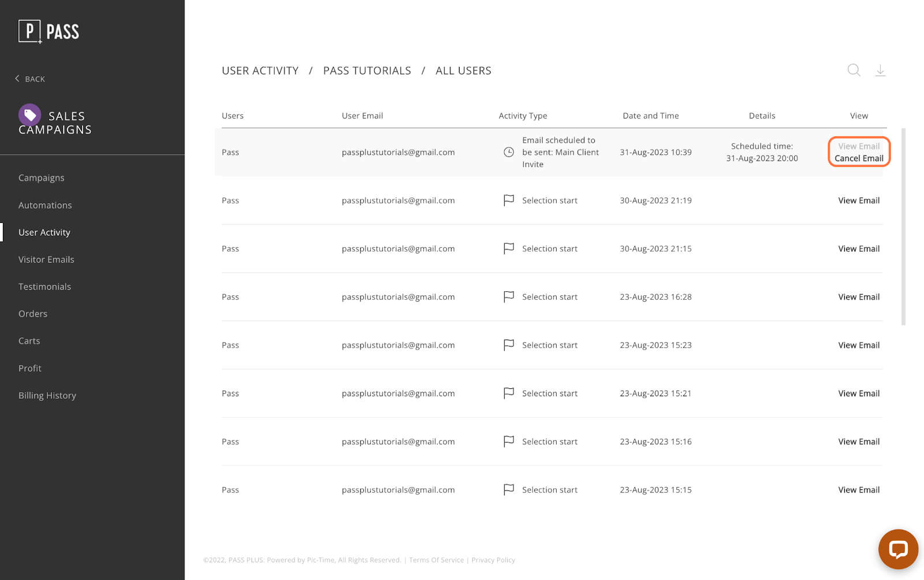Click Users column header
924x580 pixels.
click(233, 116)
